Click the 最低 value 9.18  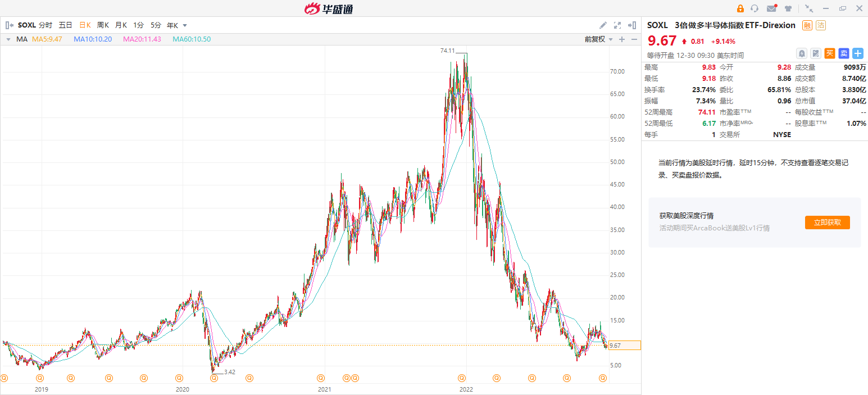click(708, 78)
